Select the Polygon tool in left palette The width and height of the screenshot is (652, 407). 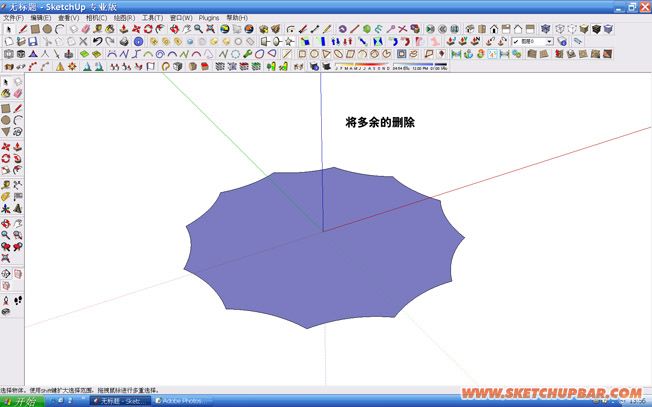point(6,132)
